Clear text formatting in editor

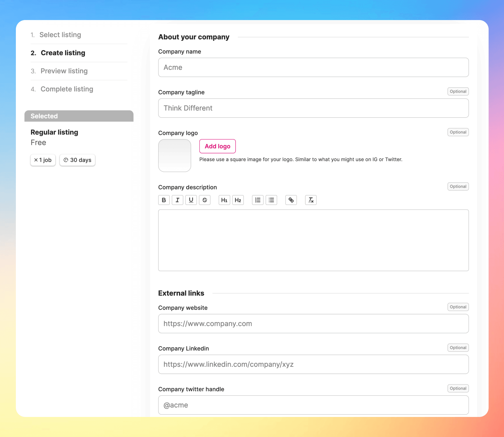pyautogui.click(x=311, y=200)
